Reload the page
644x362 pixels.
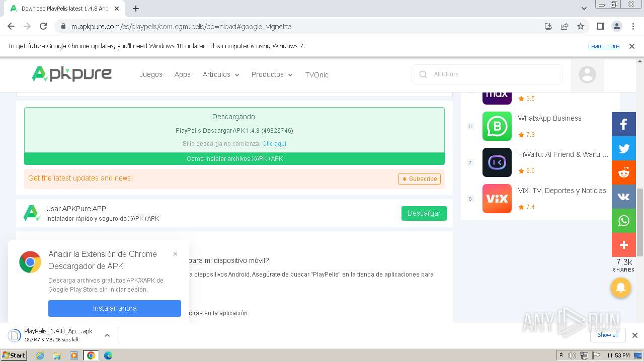coord(43,26)
